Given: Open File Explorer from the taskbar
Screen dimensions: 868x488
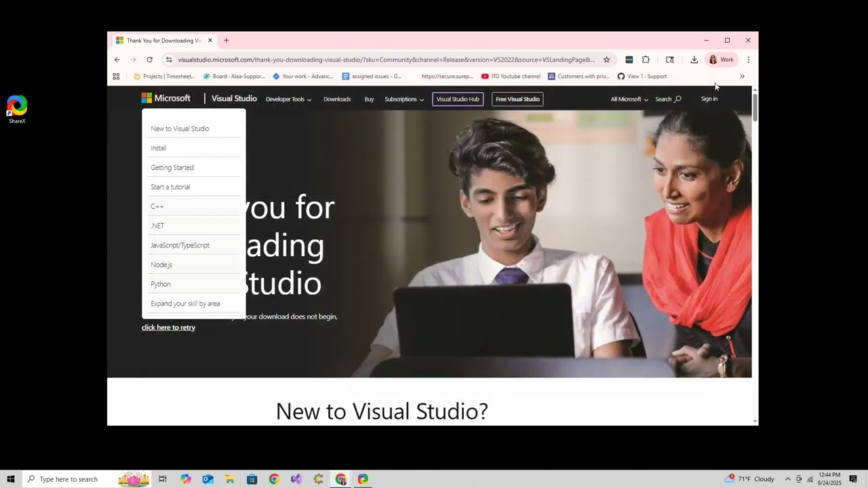Looking at the screenshot, I should click(x=230, y=479).
